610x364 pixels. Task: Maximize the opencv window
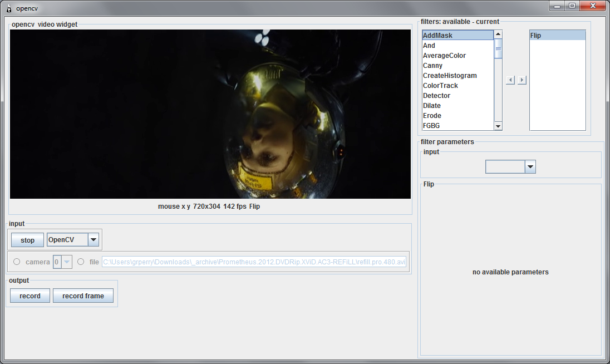572,6
